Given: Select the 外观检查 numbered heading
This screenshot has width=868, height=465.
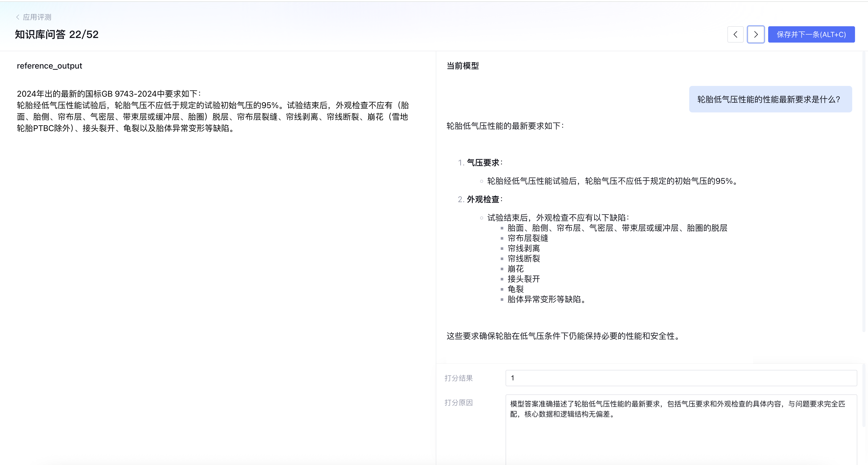Looking at the screenshot, I should 483,199.
